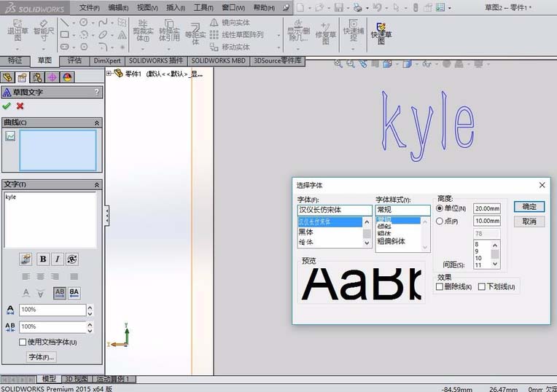Click the Exit Sketch (退出草图) icon
557x392 pixels.
[17, 30]
